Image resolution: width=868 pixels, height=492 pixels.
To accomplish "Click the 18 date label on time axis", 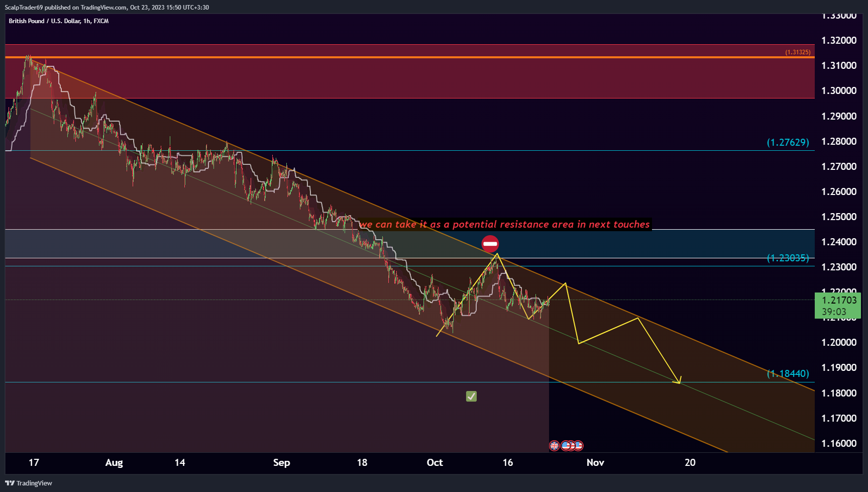I will click(x=362, y=462).
